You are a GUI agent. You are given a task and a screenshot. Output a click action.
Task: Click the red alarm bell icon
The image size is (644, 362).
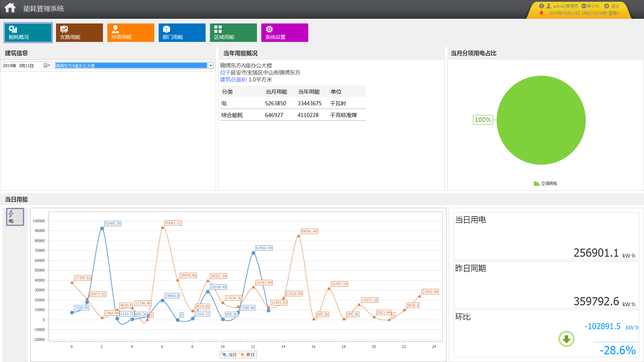point(541,13)
